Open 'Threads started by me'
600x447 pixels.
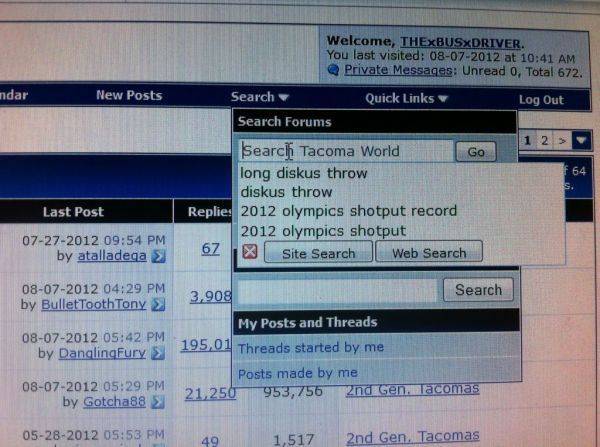(x=311, y=347)
